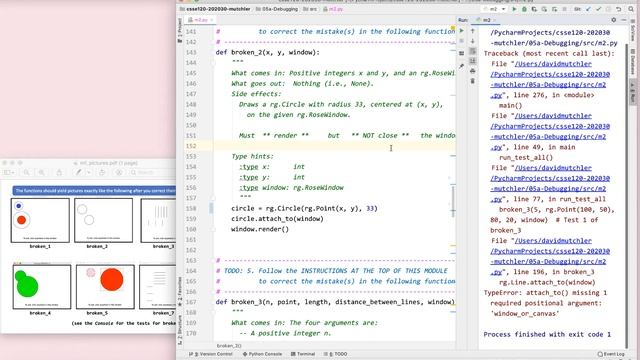
Task: Click the broken_5 red circle picture
Action: tap(105, 287)
